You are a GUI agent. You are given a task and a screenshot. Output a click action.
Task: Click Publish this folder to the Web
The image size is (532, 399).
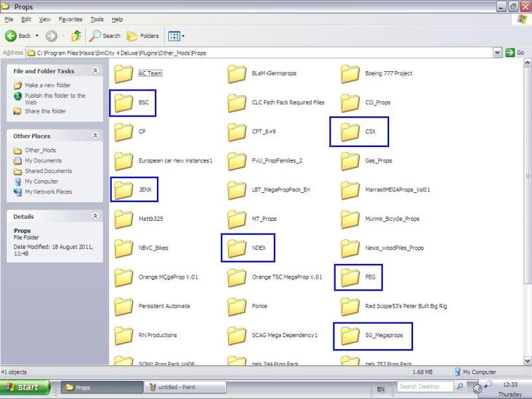(55, 98)
